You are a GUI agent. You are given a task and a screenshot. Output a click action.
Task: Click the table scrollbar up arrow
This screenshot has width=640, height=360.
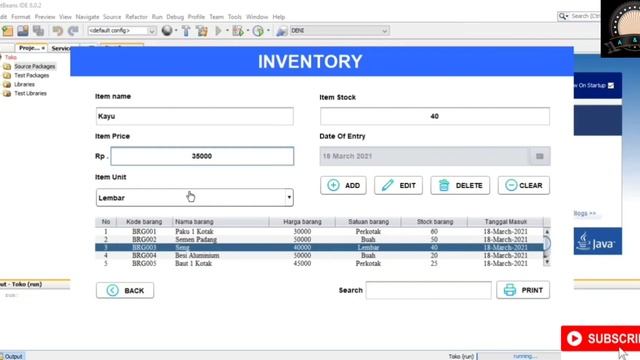coord(547,232)
